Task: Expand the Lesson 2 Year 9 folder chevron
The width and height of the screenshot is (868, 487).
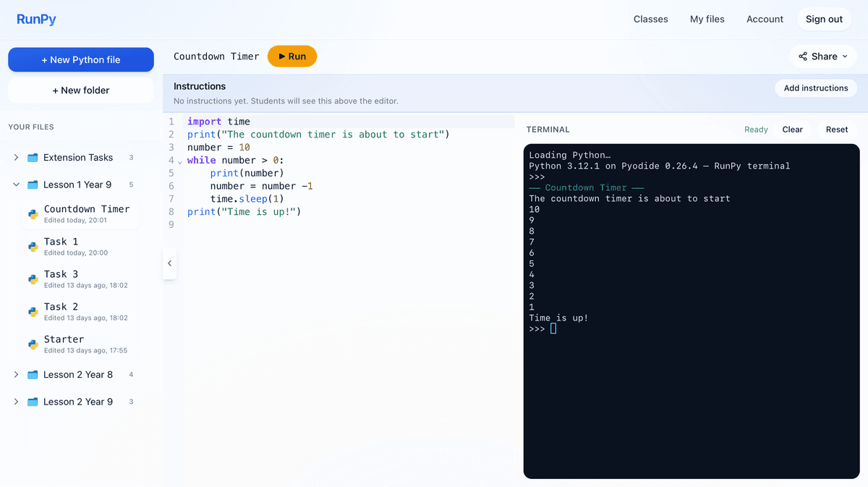Action: pyautogui.click(x=16, y=402)
